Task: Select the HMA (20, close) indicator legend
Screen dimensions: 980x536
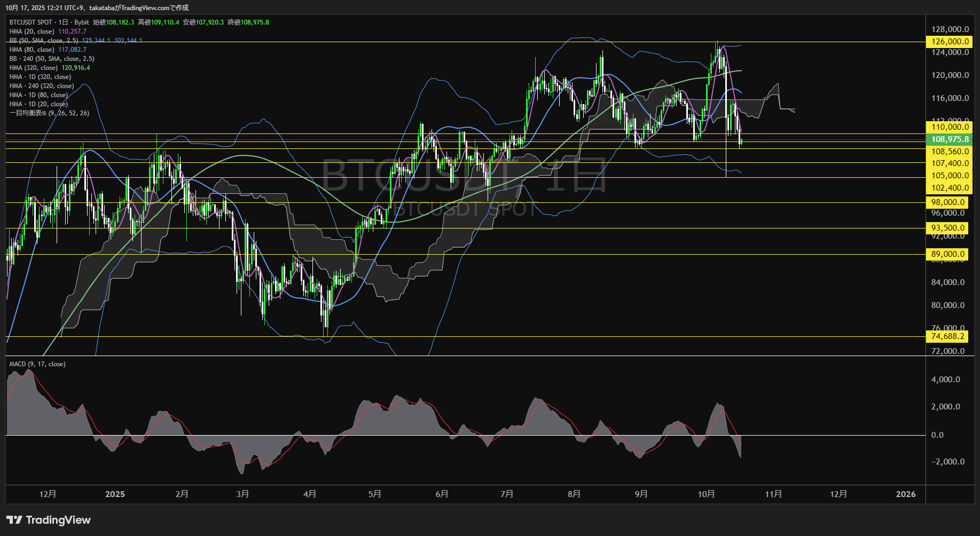Action: tap(32, 31)
